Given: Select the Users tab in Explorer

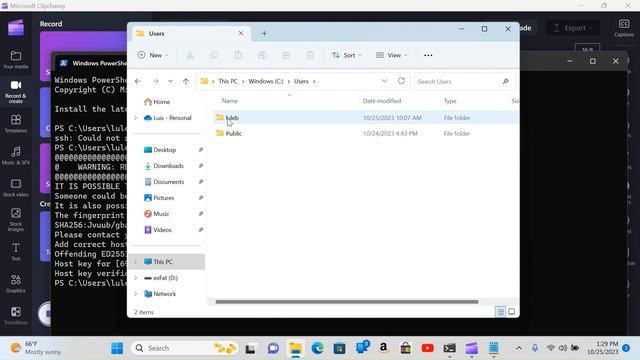Looking at the screenshot, I should (x=190, y=33).
